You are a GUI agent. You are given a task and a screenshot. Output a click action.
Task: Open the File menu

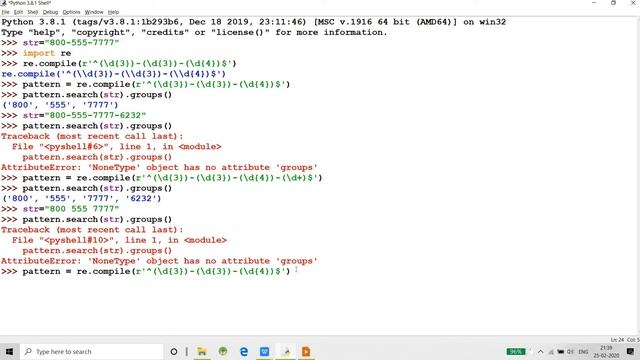[x=5, y=12]
